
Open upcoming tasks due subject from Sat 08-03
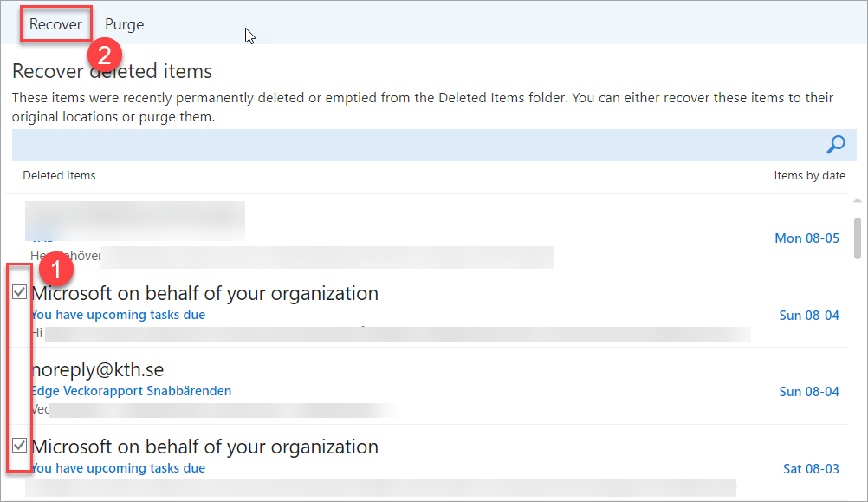118,468
